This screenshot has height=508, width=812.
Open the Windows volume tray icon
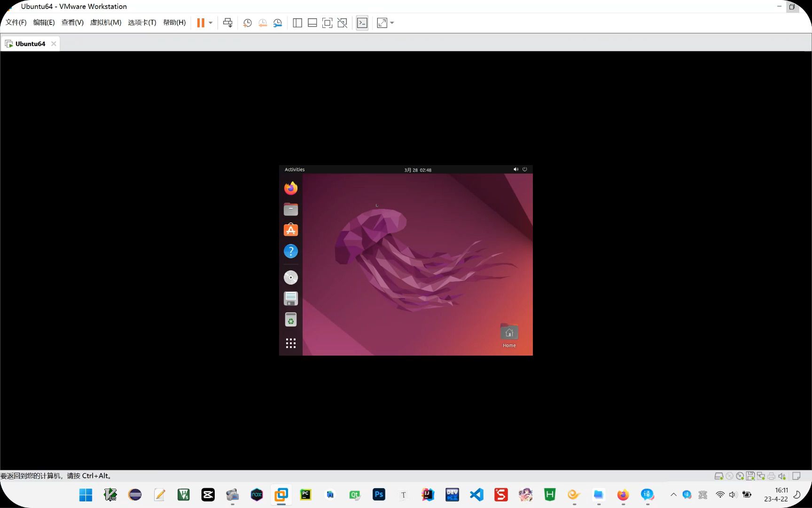pyautogui.click(x=733, y=495)
